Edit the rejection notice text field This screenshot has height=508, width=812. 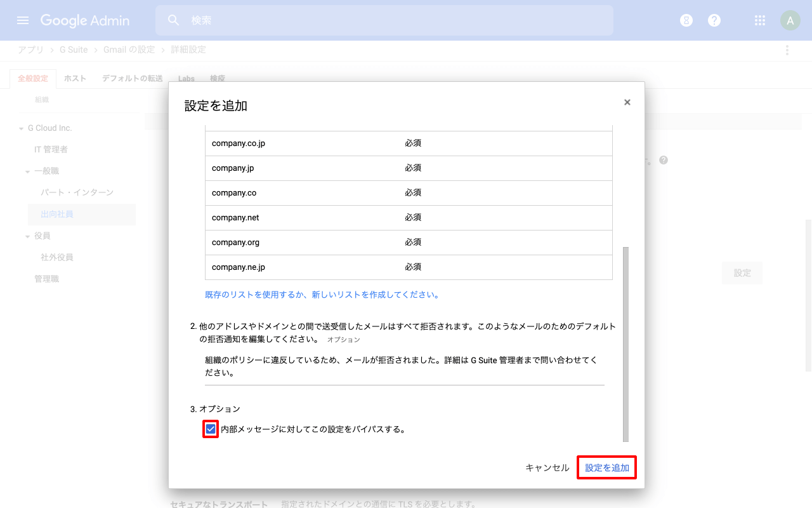[x=405, y=366]
